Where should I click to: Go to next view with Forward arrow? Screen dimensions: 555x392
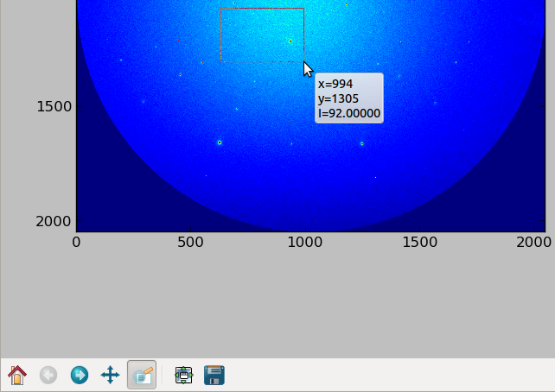(x=80, y=375)
